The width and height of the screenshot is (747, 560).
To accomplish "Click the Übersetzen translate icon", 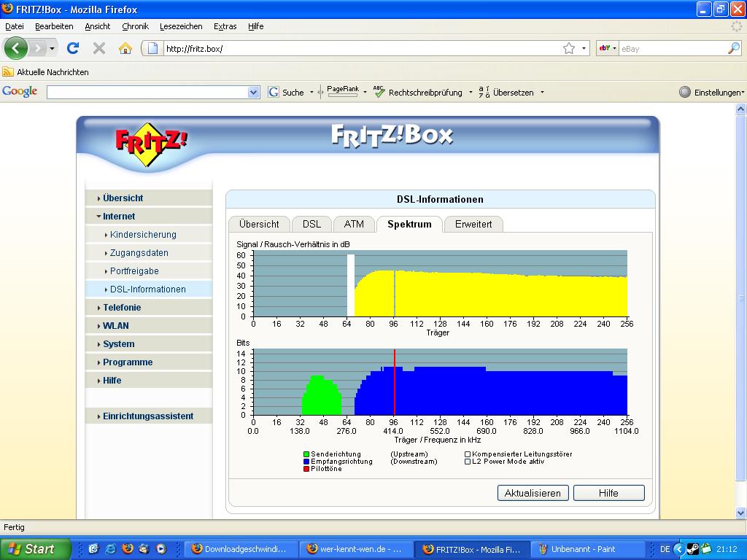I will pyautogui.click(x=484, y=92).
